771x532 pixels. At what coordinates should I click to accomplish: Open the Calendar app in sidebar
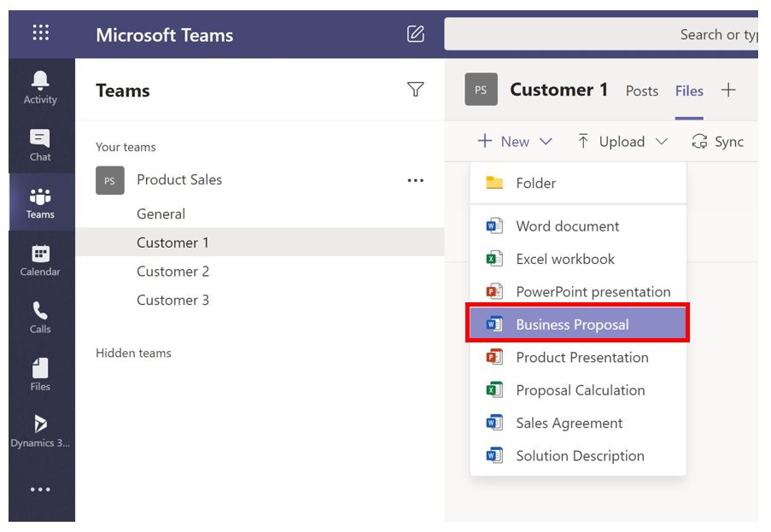40,260
